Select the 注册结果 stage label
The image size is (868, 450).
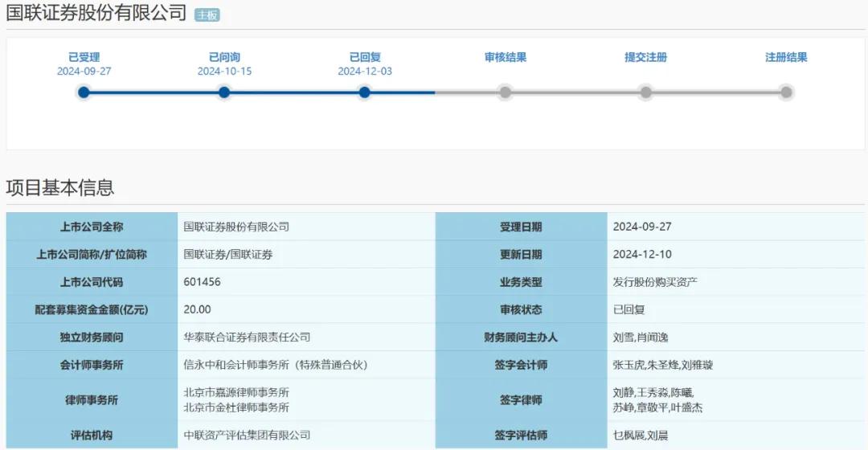click(786, 57)
